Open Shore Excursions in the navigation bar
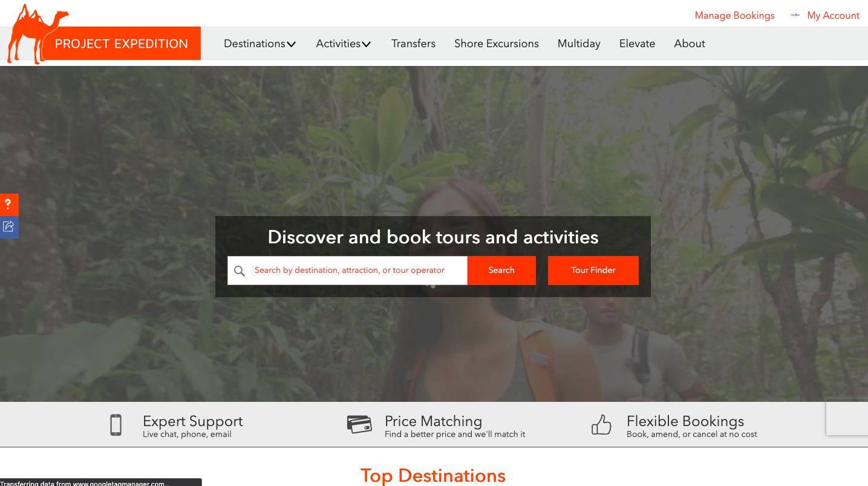This screenshot has width=868, height=486. 497,44
